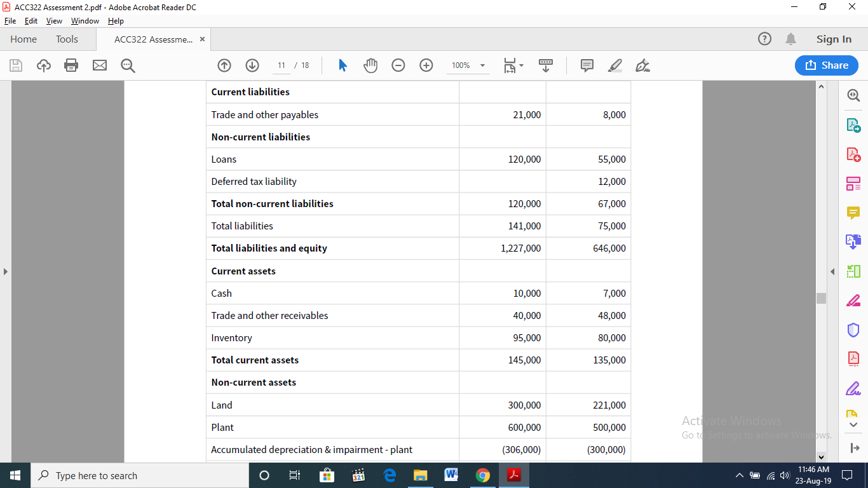Select the Find text magnifier
Image resolution: width=868 pixels, height=488 pixels.
tap(127, 65)
